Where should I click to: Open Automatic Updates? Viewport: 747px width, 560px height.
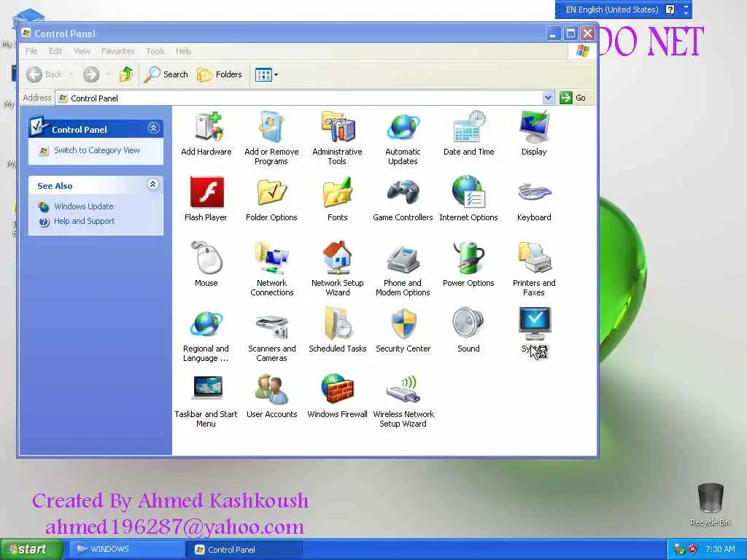click(403, 138)
